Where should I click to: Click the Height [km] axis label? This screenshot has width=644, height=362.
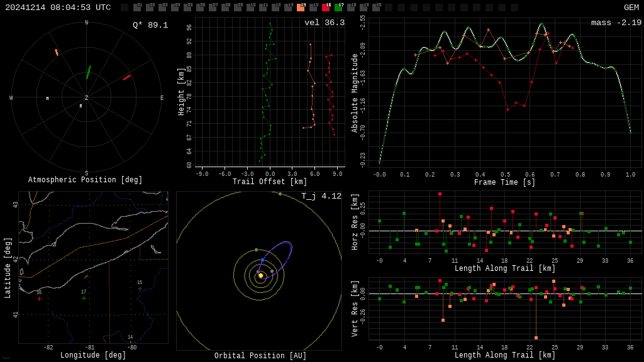click(181, 92)
